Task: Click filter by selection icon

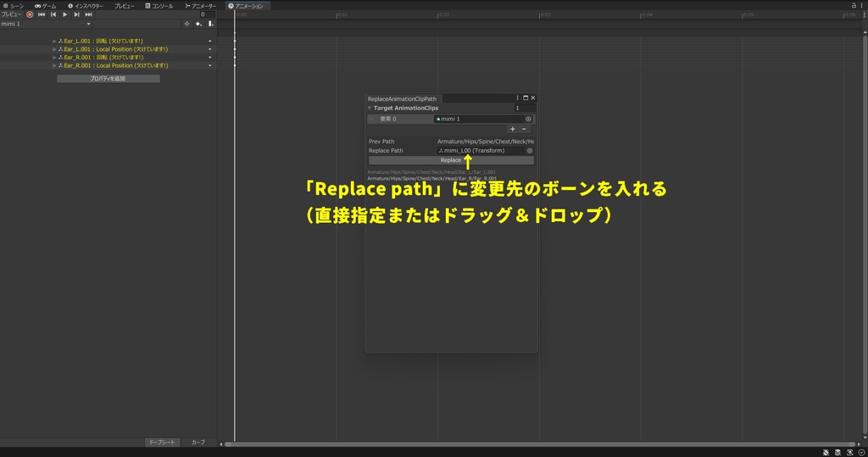Action: [x=186, y=24]
